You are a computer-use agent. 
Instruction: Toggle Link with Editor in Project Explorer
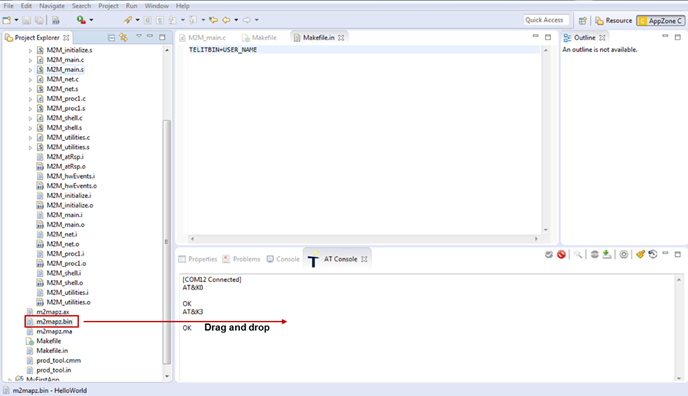tap(124, 38)
